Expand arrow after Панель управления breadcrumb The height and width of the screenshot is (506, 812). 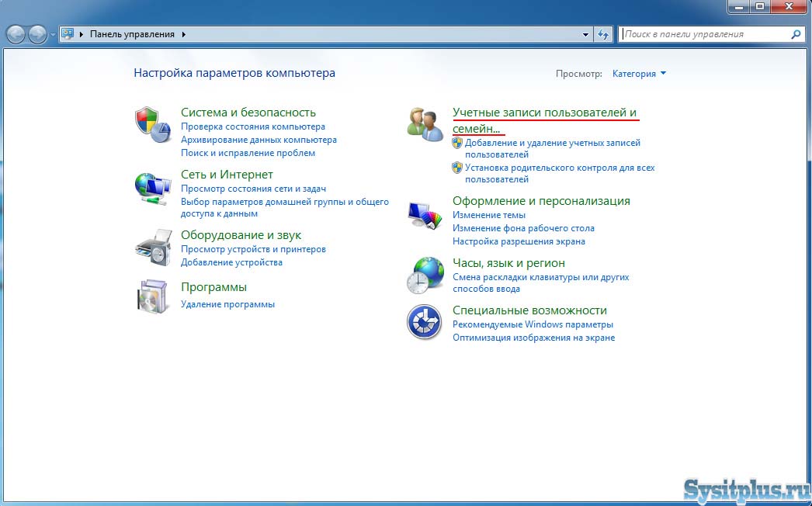click(x=183, y=34)
